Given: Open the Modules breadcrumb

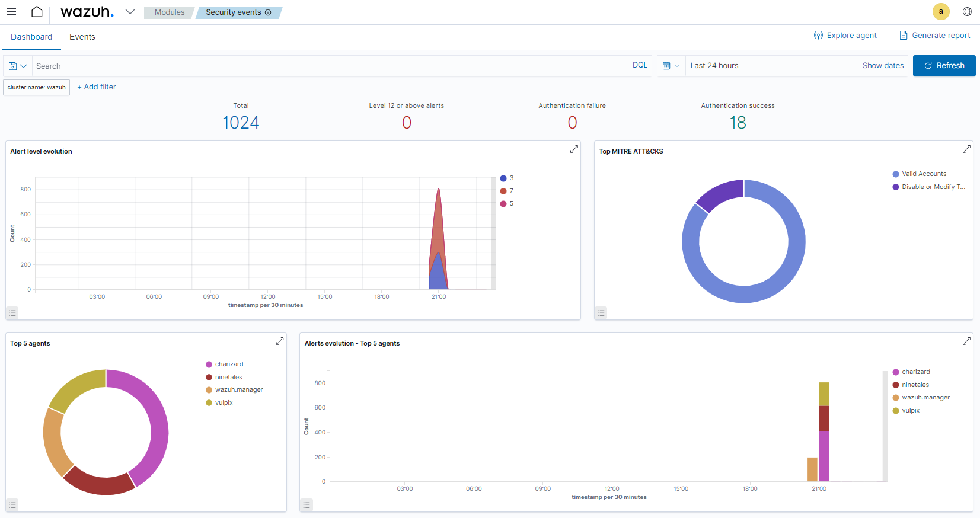Looking at the screenshot, I should click(x=170, y=12).
